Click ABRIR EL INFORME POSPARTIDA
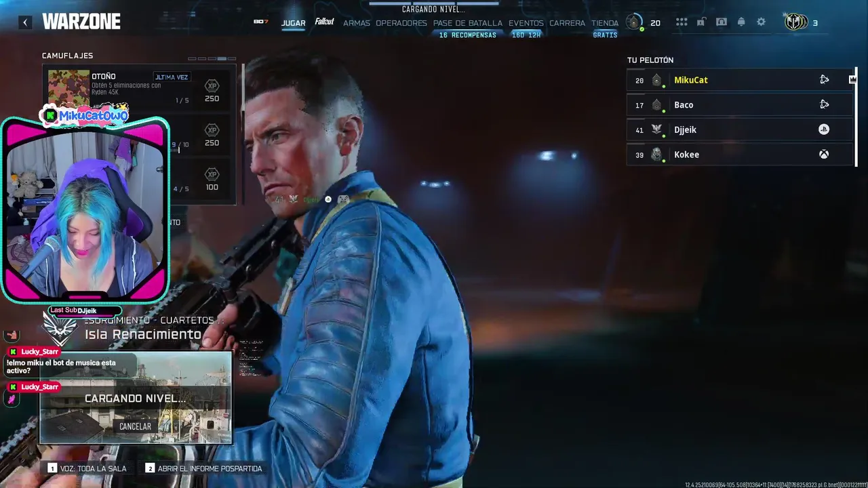Viewport: 868px width, 488px height. coord(203,468)
